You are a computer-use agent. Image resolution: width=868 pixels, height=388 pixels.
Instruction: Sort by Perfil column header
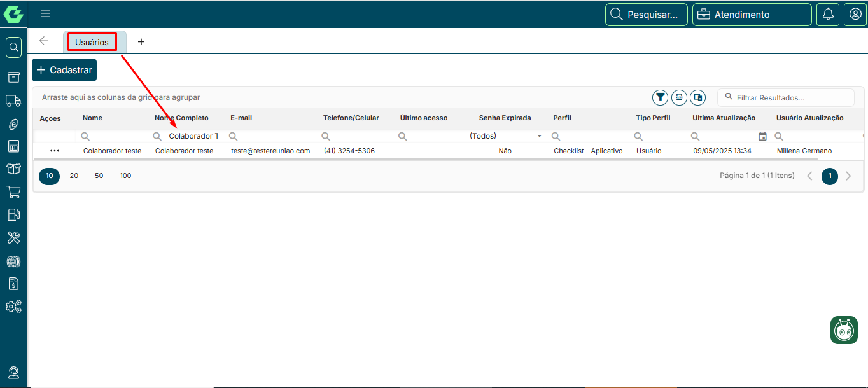coord(562,118)
